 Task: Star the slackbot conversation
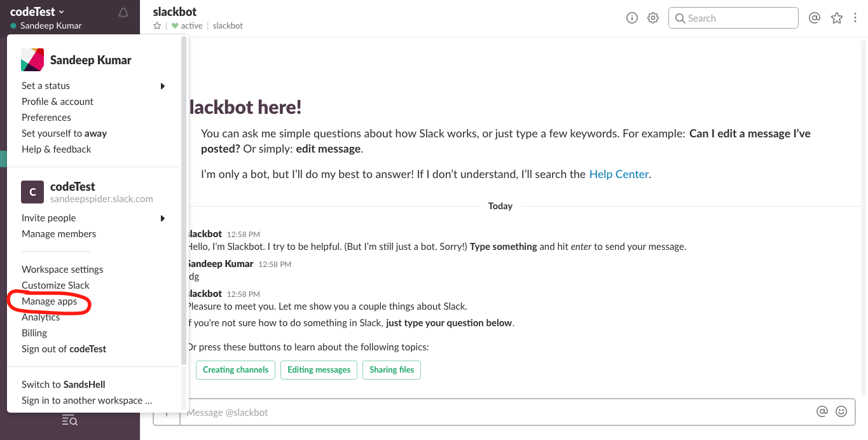[x=157, y=26]
